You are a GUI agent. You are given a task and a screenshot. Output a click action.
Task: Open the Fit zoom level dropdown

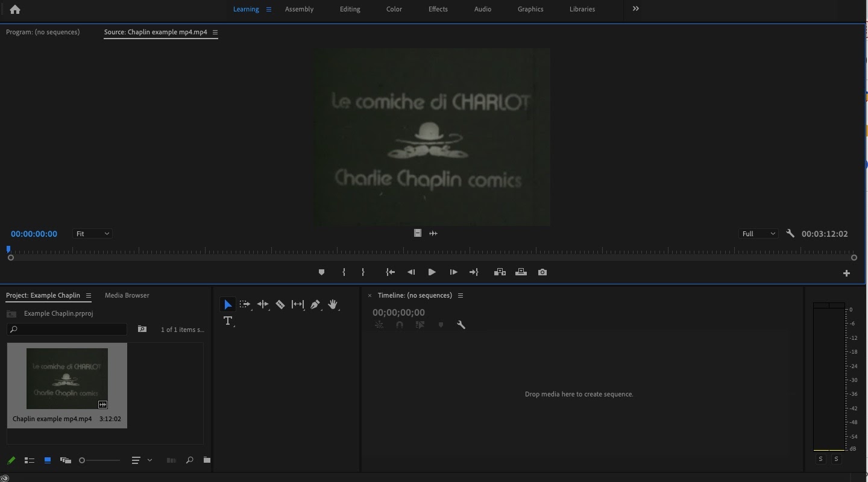pyautogui.click(x=92, y=234)
